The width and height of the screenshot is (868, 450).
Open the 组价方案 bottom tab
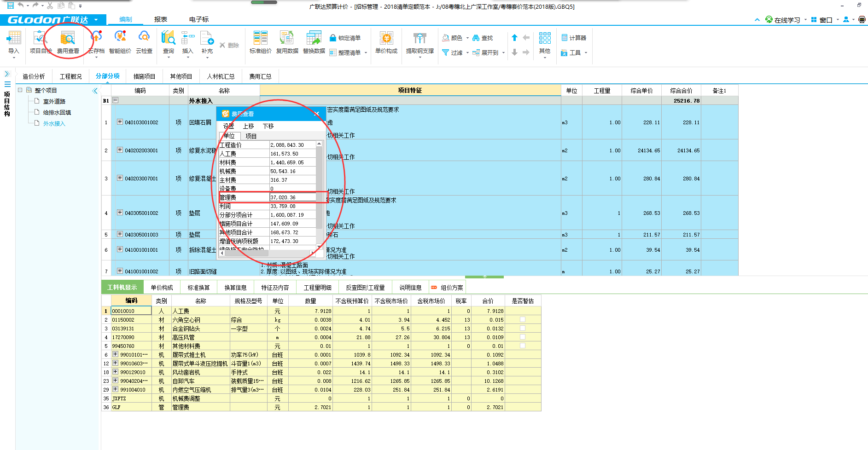pyautogui.click(x=447, y=288)
